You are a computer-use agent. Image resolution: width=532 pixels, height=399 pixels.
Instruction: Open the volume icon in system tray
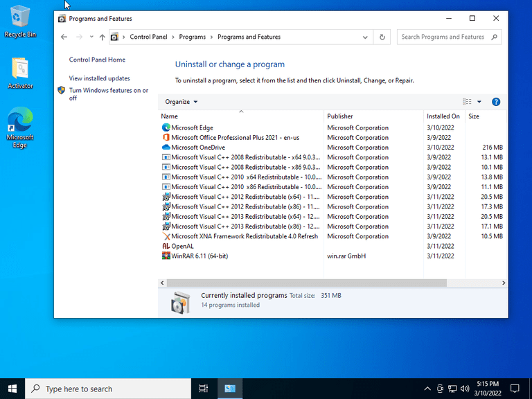click(465, 389)
